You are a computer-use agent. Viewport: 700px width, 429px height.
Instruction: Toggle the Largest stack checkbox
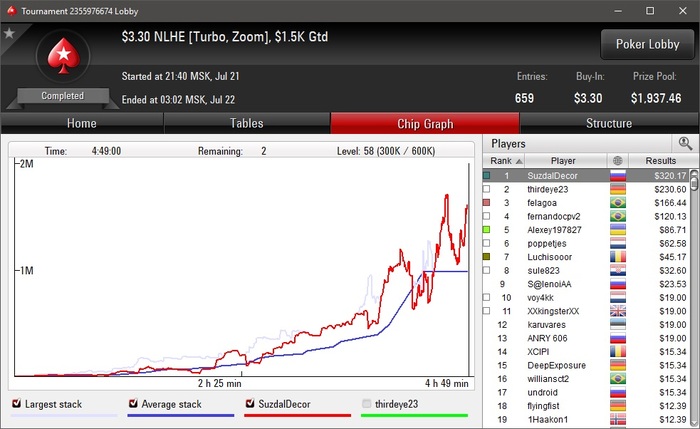click(x=17, y=404)
